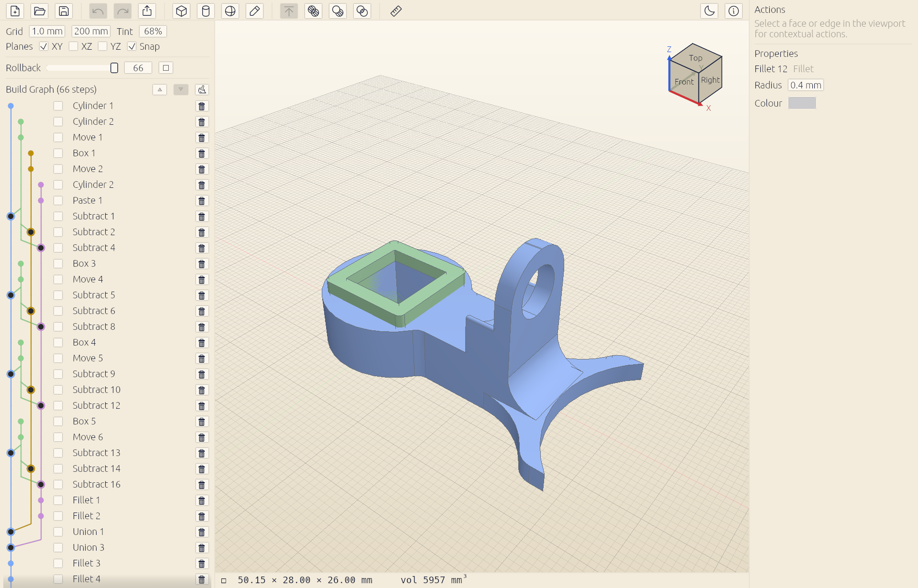The width and height of the screenshot is (918, 588).
Task: Check the box next to Fillet 3
Action: click(x=58, y=563)
